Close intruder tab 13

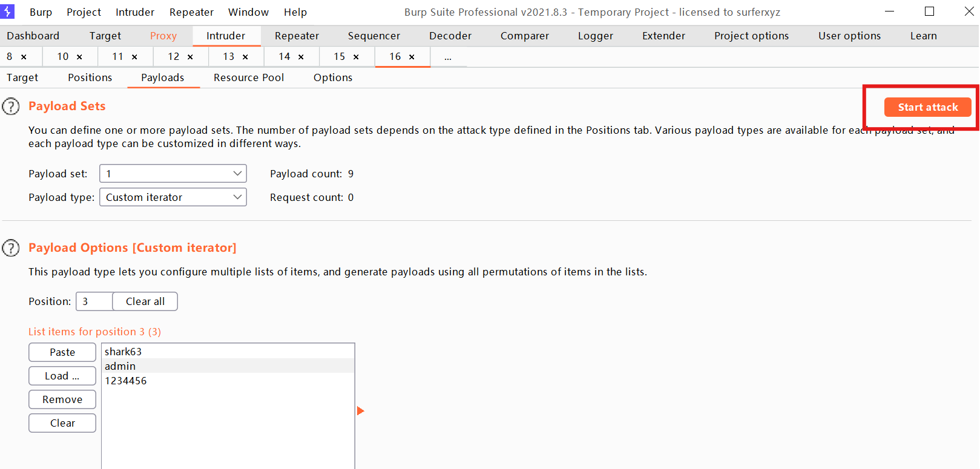pyautogui.click(x=245, y=57)
